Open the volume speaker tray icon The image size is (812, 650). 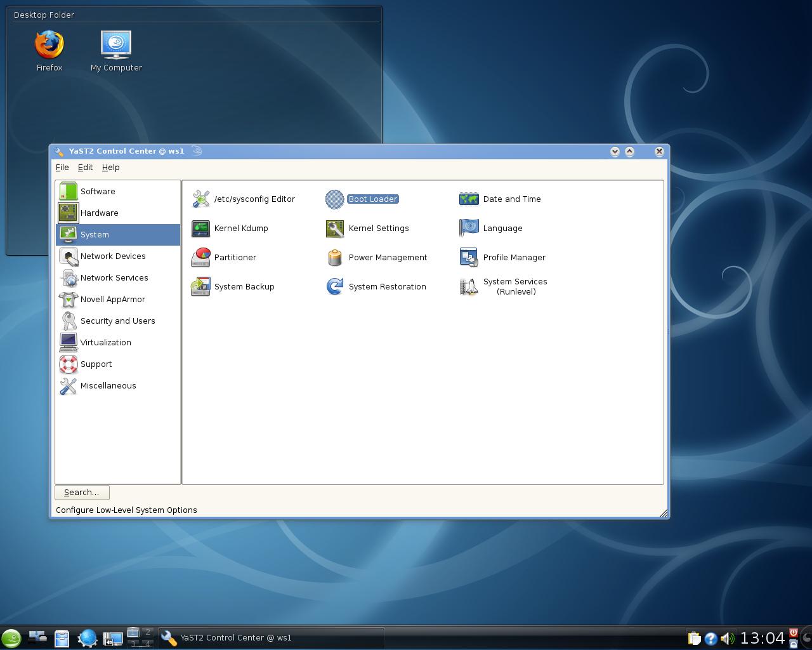[x=728, y=639]
